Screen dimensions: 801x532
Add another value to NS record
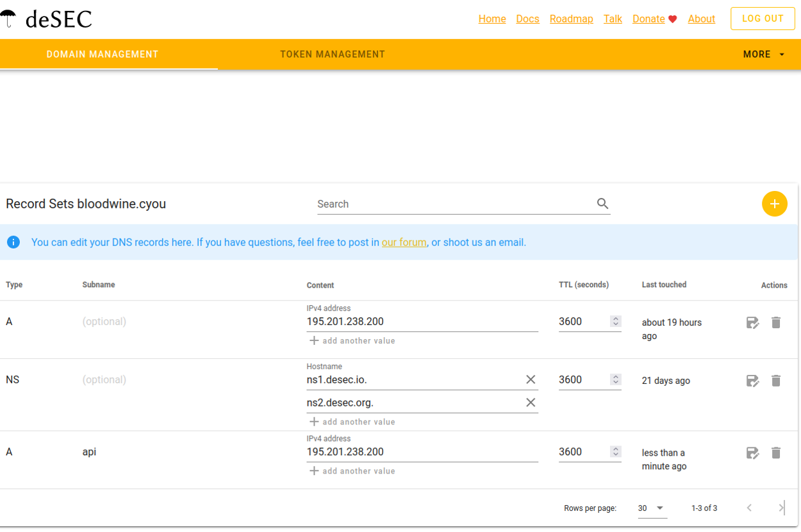[352, 422]
